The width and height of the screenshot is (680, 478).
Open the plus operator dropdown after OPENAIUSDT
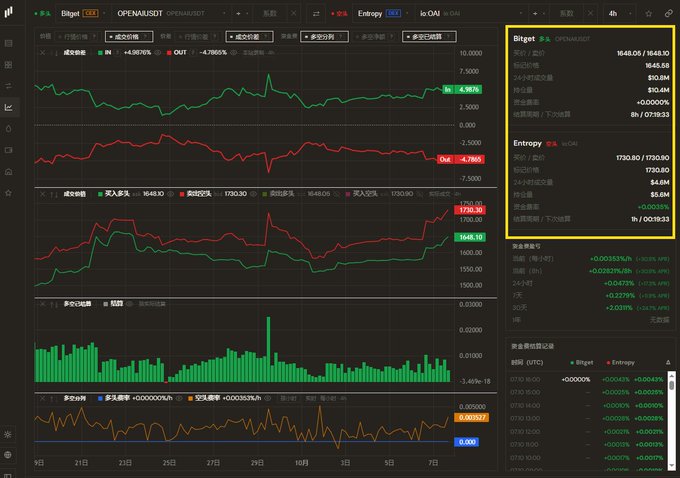click(x=242, y=13)
